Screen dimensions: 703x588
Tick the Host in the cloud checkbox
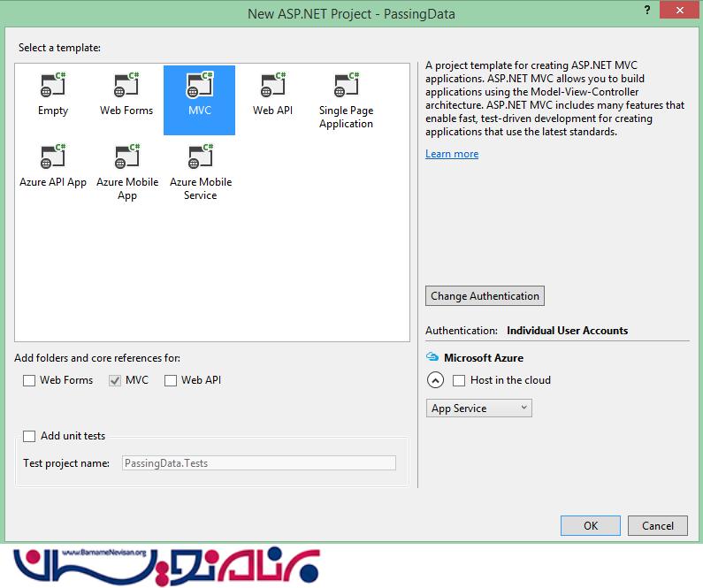click(x=459, y=381)
